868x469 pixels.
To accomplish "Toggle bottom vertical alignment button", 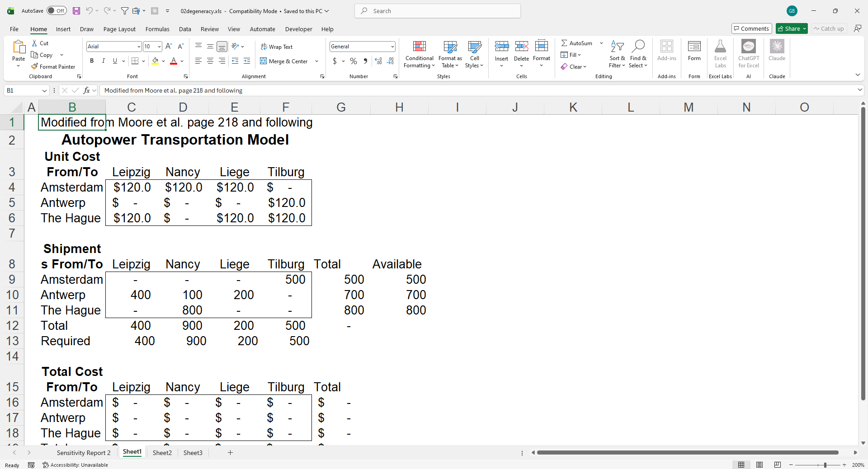I will point(222,46).
